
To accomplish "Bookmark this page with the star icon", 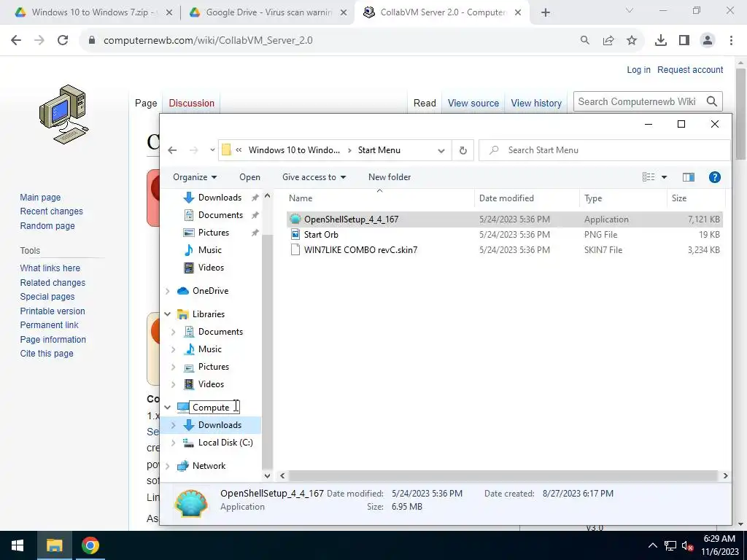I will click(632, 41).
